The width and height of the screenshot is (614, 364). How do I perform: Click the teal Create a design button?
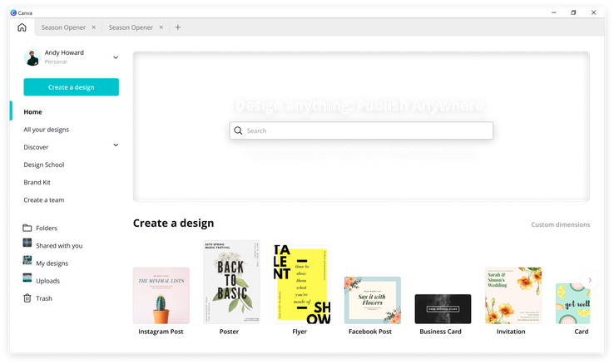[x=72, y=87]
